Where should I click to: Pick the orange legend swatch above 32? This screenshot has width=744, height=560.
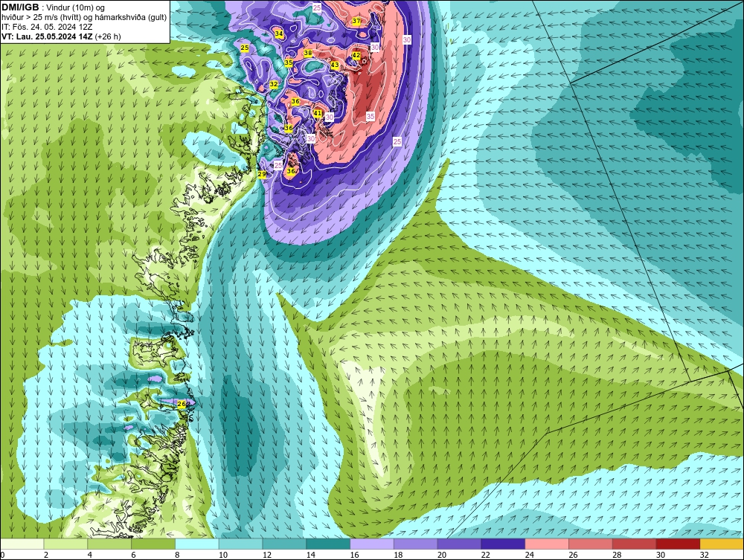tap(722, 544)
